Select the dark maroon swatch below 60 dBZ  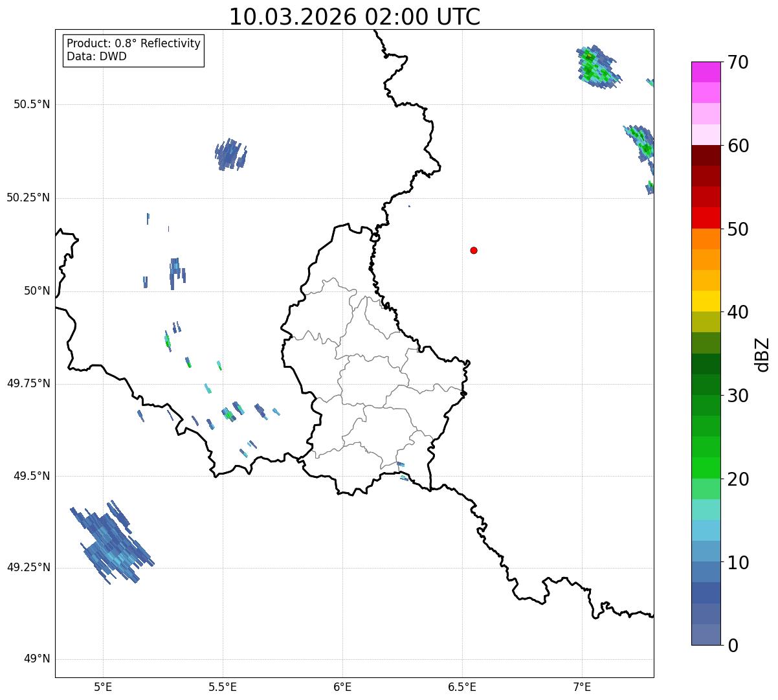706,155
